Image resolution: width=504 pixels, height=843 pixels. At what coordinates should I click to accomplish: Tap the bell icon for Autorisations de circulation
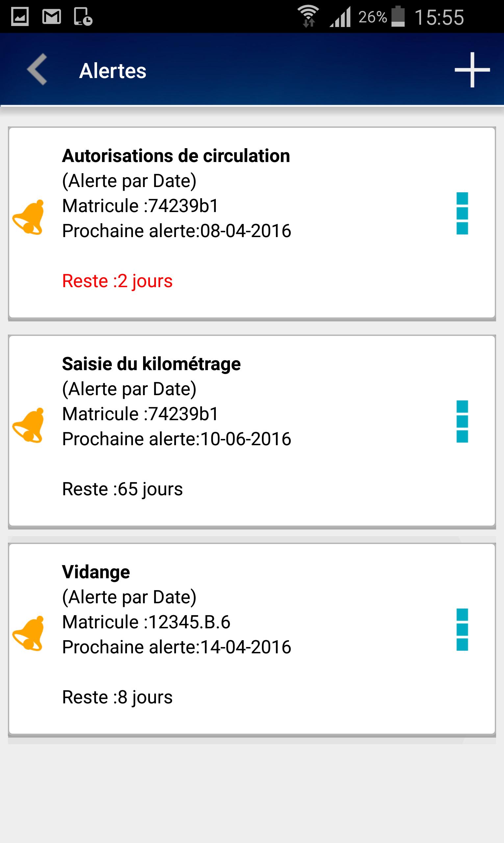click(29, 218)
